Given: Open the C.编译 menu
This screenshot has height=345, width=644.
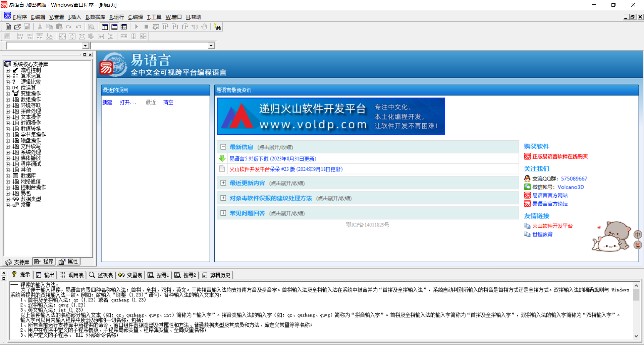Looking at the screenshot, I should 136,17.
